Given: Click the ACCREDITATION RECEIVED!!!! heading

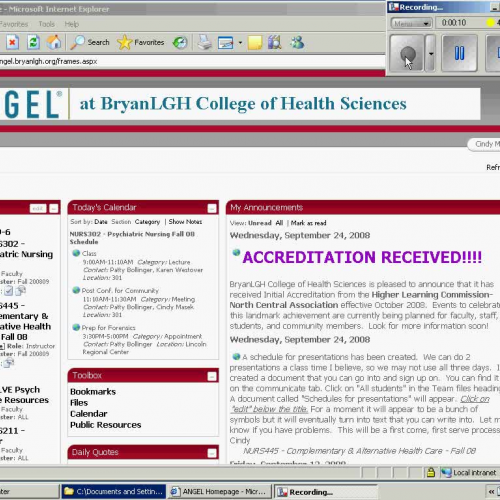Looking at the screenshot, I should [362, 257].
